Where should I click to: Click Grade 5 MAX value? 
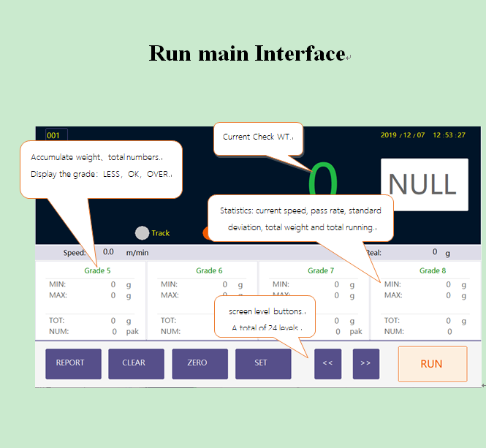pyautogui.click(x=113, y=295)
